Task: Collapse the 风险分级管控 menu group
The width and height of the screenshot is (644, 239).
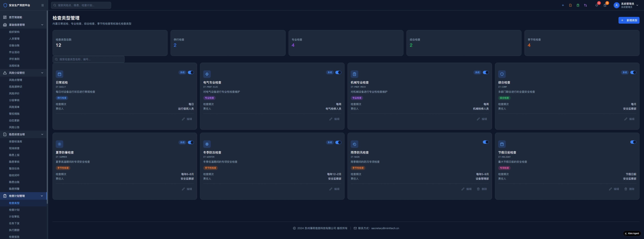Action: coord(42,73)
